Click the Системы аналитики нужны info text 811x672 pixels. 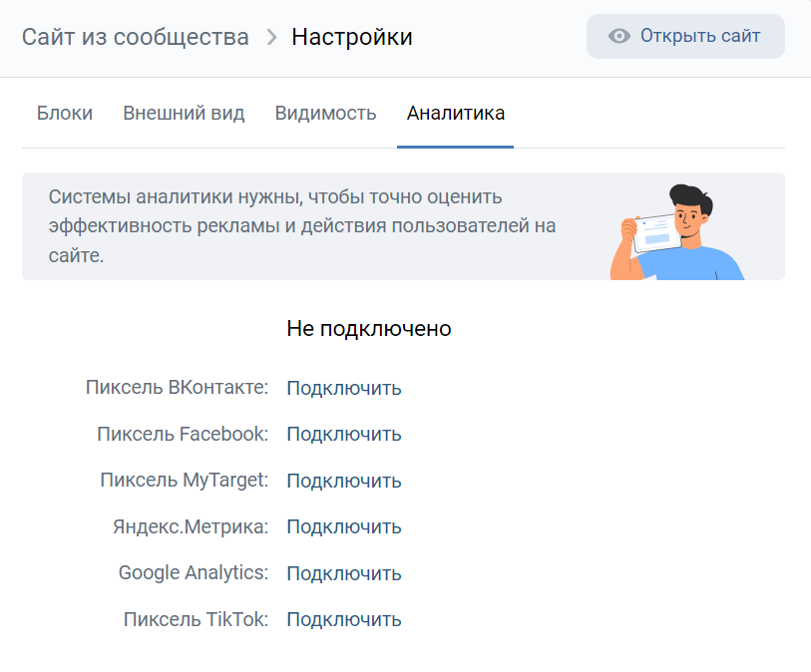(302, 226)
